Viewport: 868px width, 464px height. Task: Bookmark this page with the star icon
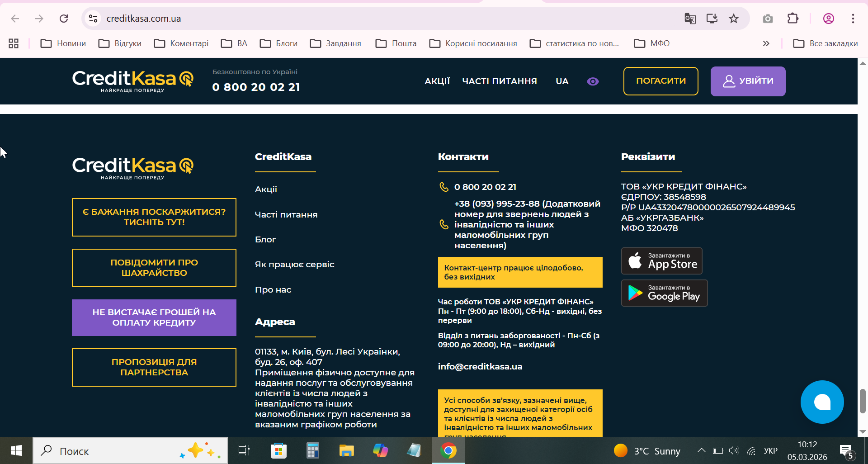pos(734,19)
